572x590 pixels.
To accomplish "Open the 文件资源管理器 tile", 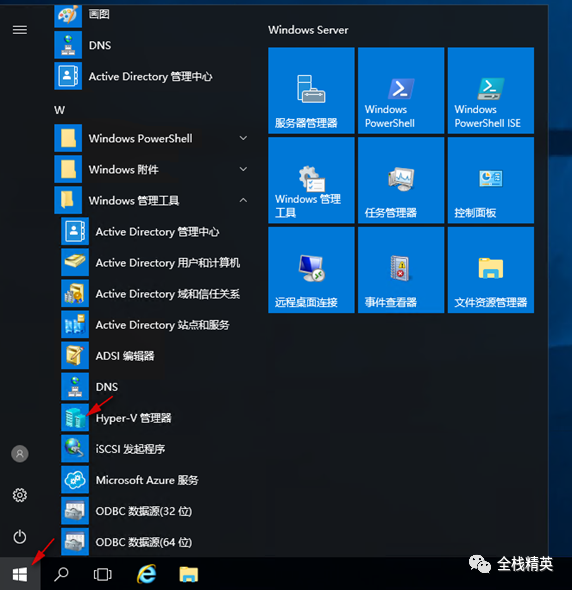I will 491,270.
